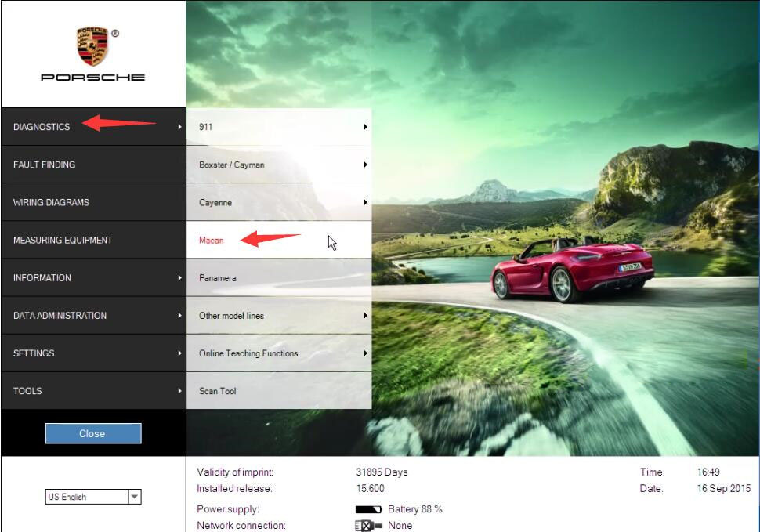Click the "Power supply:" label

(228, 509)
